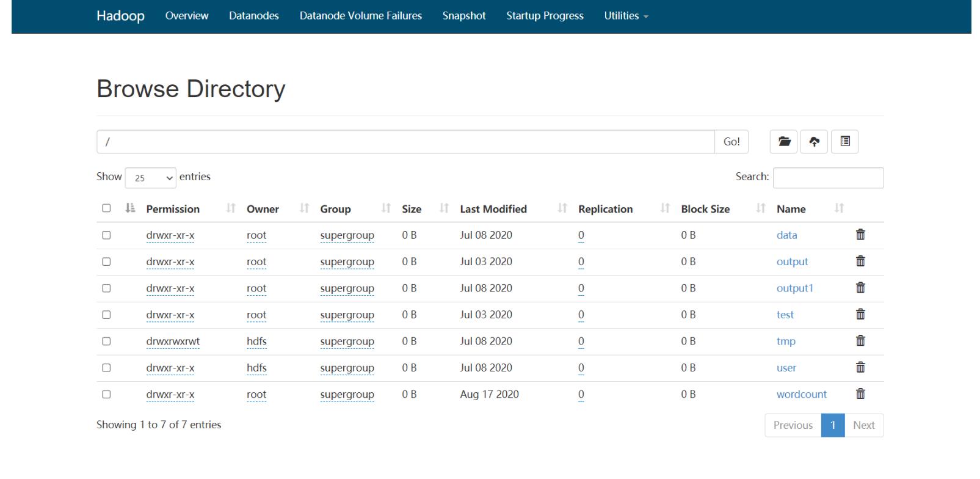Delete the output directory via trash icon
980x479 pixels.
(860, 261)
